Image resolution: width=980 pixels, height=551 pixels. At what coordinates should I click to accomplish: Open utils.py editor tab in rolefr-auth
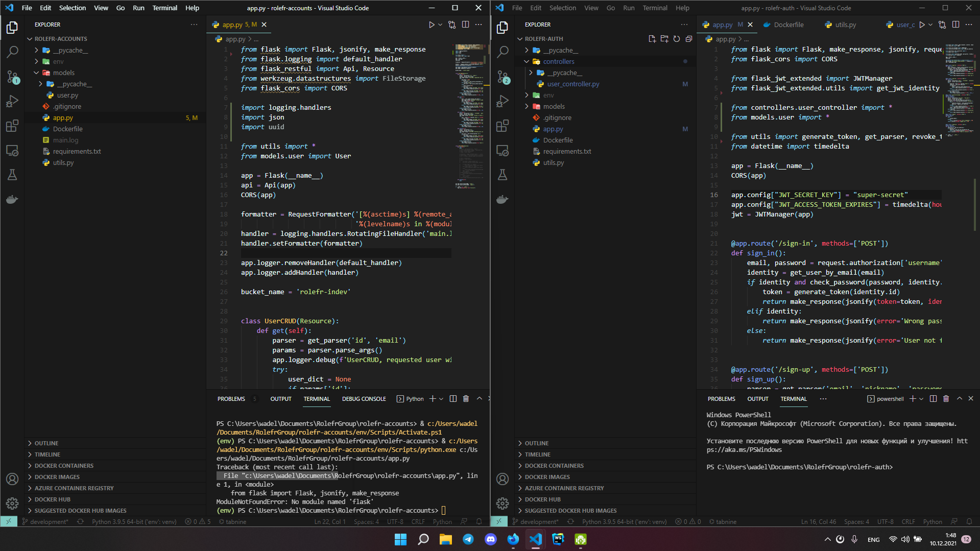[841, 25]
